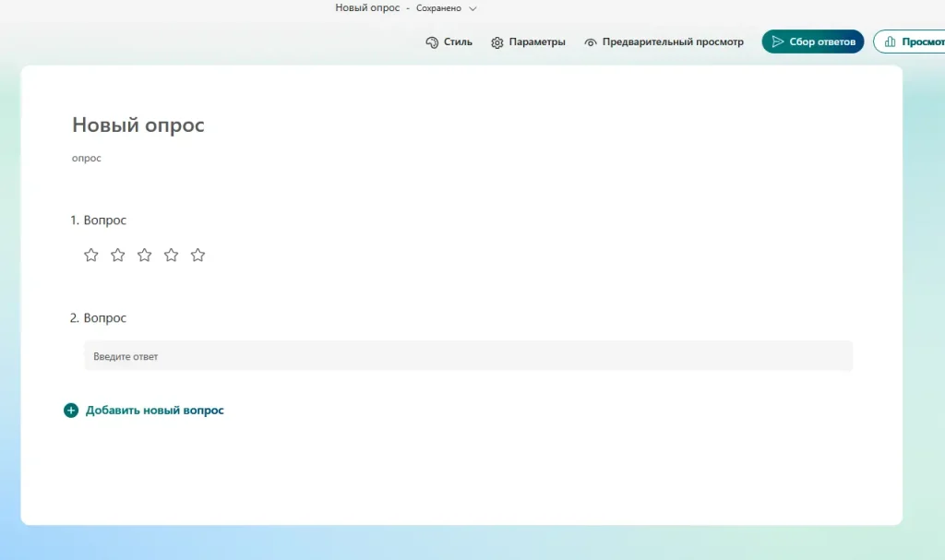Select the form heading Новый опрос
945x560 pixels.
(x=138, y=125)
